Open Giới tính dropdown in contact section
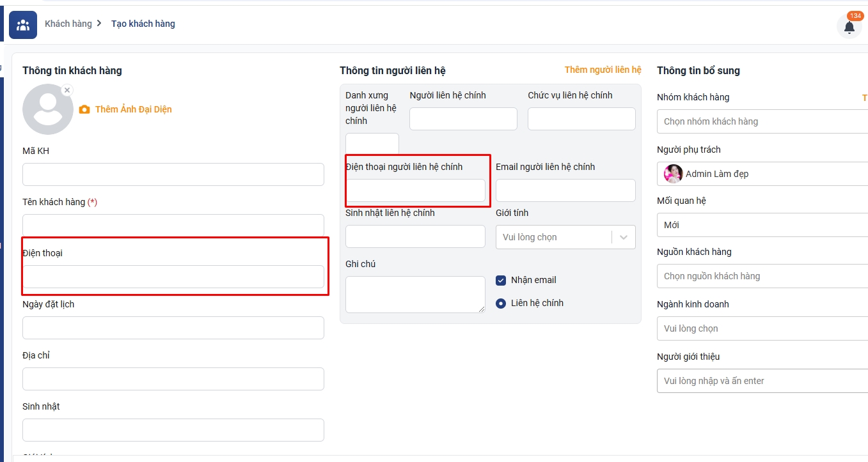The image size is (868, 462). (565, 237)
